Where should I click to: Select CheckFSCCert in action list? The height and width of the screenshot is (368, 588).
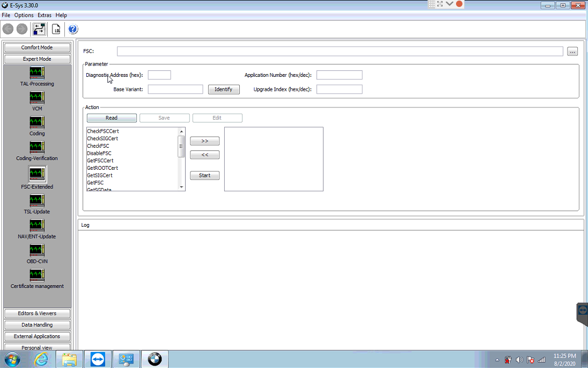(103, 131)
